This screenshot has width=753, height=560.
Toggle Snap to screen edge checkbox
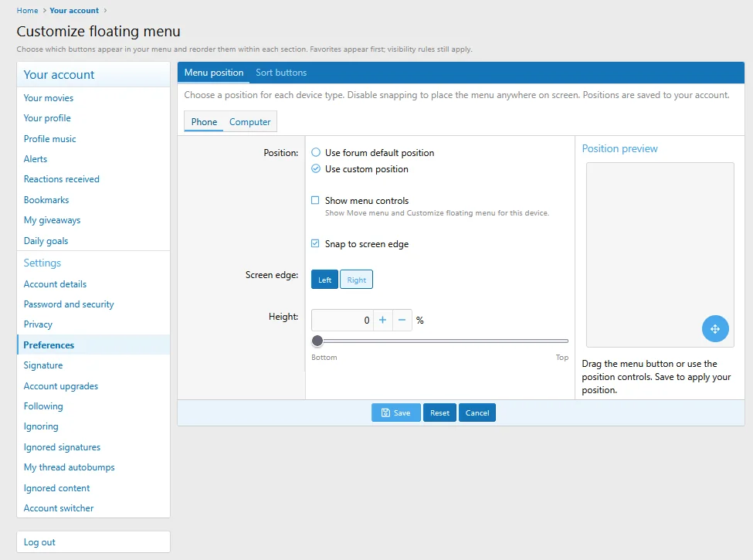(x=315, y=243)
